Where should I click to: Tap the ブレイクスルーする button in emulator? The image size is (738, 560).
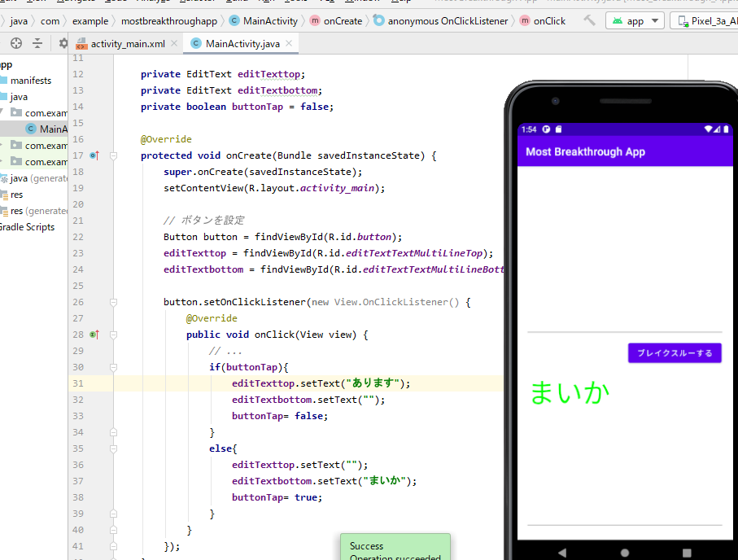(x=675, y=352)
